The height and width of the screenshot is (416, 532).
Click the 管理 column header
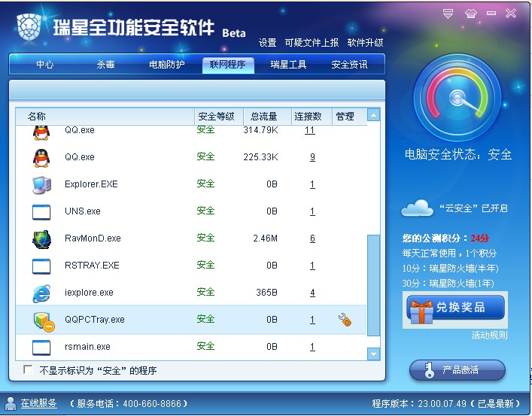click(x=349, y=117)
